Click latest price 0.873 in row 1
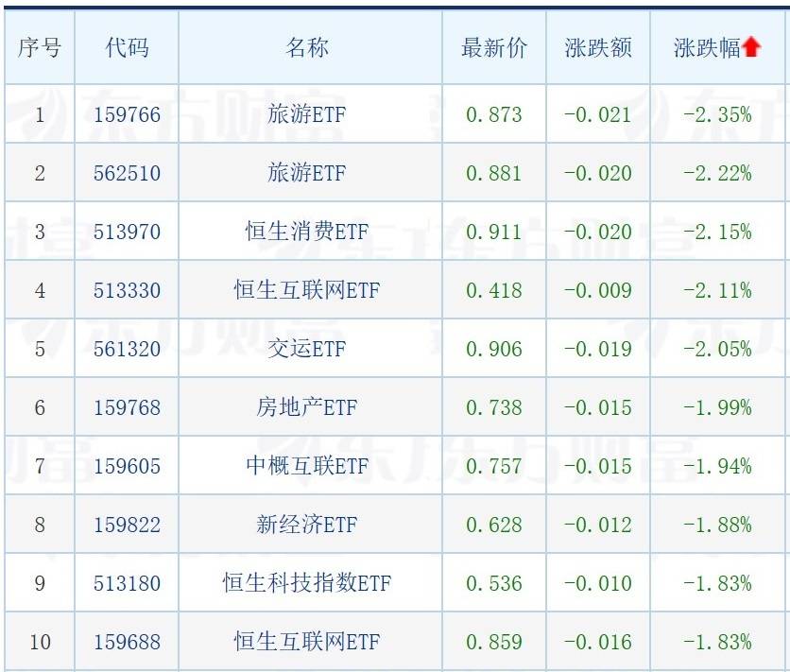 (x=493, y=115)
